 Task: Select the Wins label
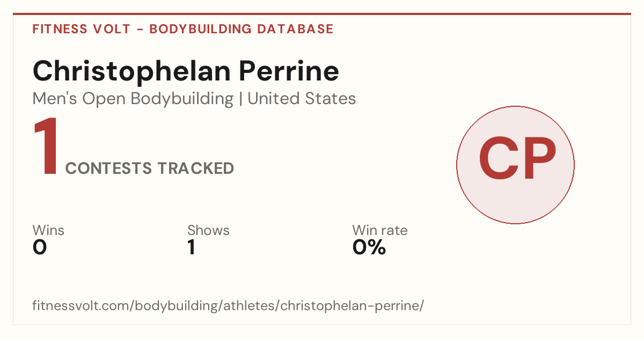click(48, 230)
